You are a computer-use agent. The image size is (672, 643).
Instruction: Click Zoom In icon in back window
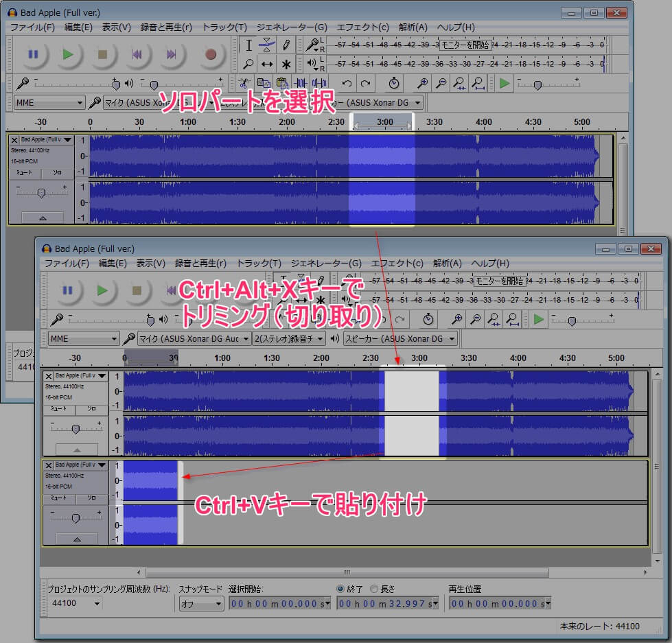pos(423,83)
